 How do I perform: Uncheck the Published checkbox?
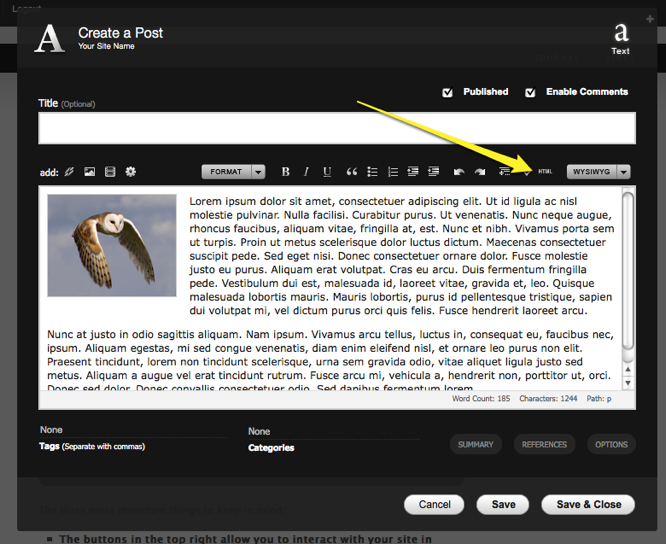pyautogui.click(x=447, y=92)
